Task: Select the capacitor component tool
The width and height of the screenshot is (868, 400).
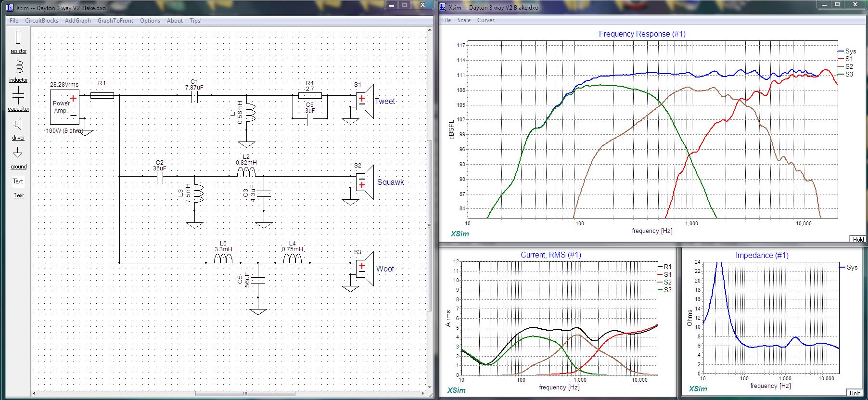Action: click(18, 99)
